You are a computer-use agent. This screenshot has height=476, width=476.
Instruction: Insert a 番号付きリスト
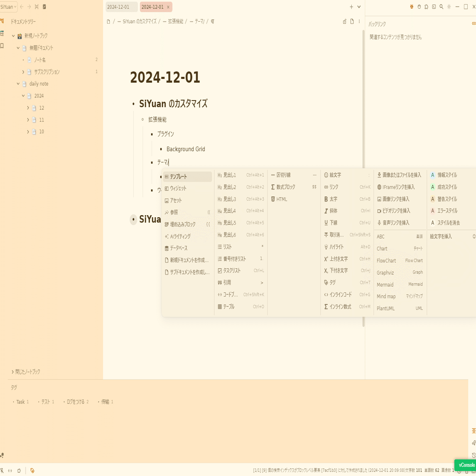[x=241, y=259]
